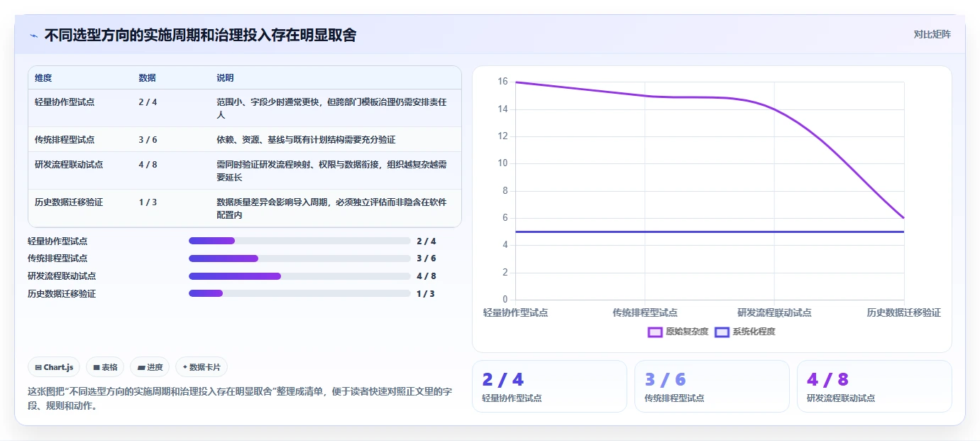Click the 传统排程型试点 cell in the table

[65, 140]
